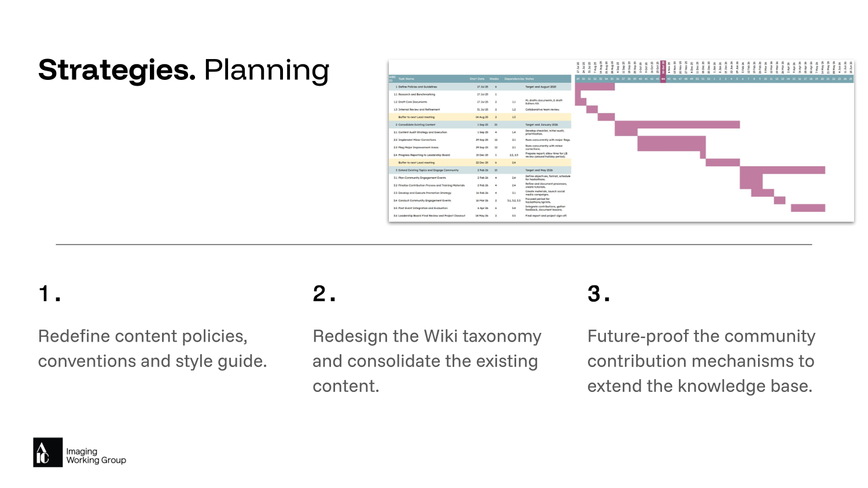Click the AIC logo icon
Screen dimensions: 868x488
click(47, 452)
